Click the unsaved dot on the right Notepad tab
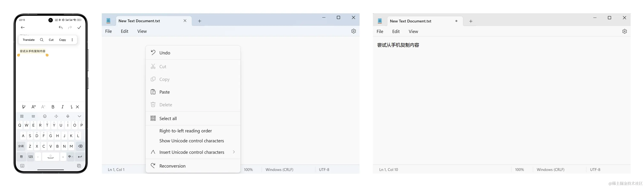The image size is (644, 187). tap(457, 21)
